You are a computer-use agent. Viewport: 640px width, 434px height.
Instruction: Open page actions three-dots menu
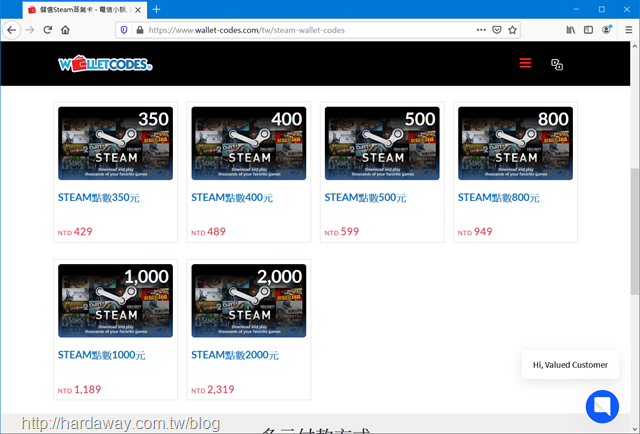click(481, 30)
